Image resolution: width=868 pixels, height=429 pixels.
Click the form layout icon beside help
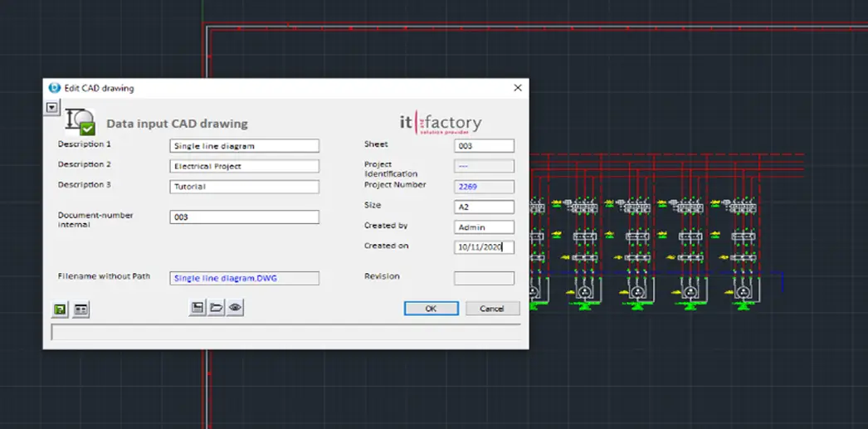point(80,310)
